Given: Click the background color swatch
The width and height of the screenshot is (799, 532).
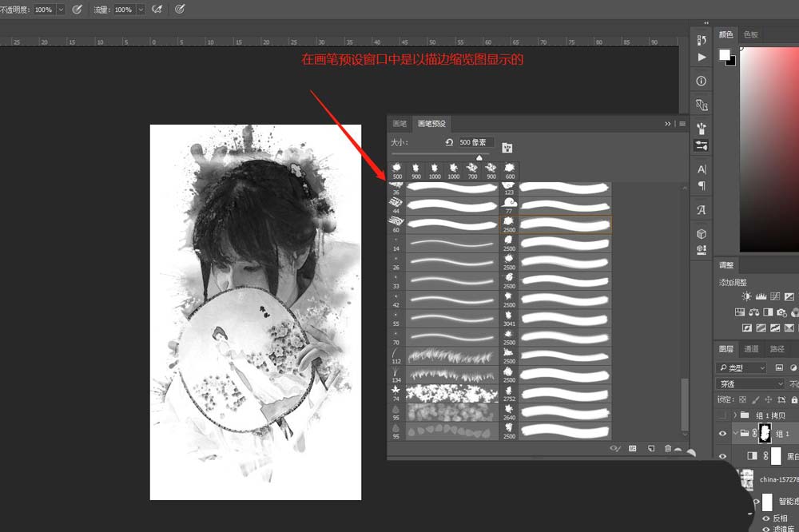Looking at the screenshot, I should tap(732, 62).
